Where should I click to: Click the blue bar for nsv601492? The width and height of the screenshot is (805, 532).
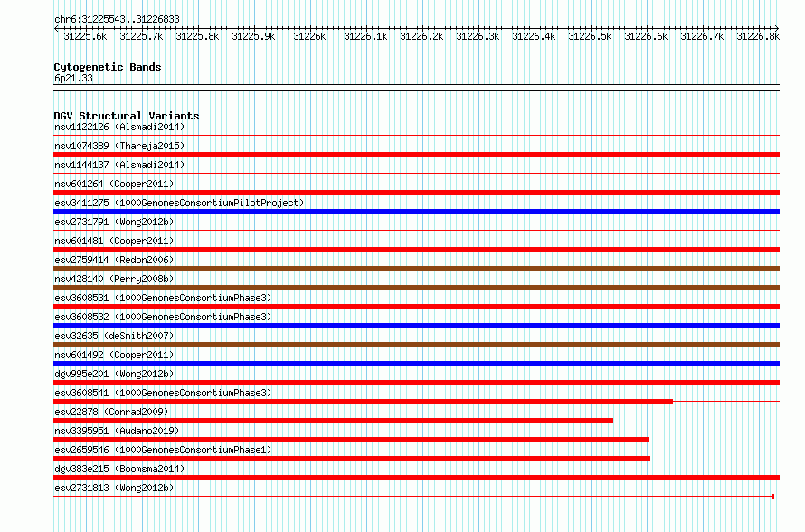click(416, 364)
